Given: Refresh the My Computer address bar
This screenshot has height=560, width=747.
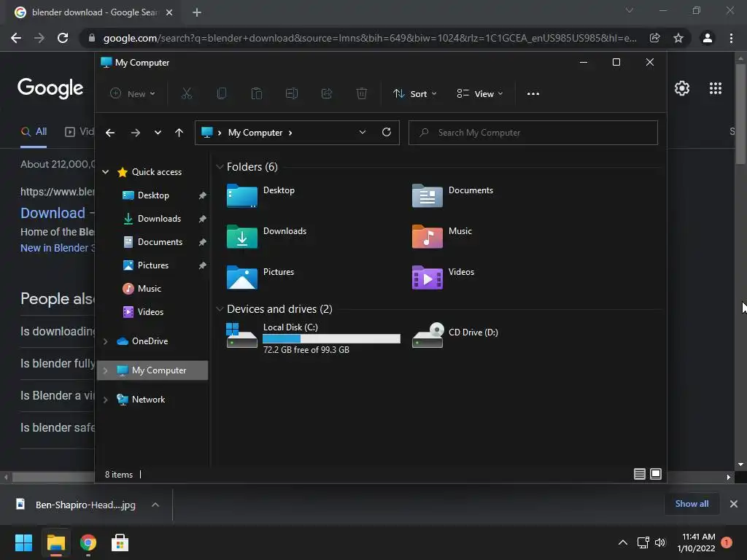Looking at the screenshot, I should [387, 132].
